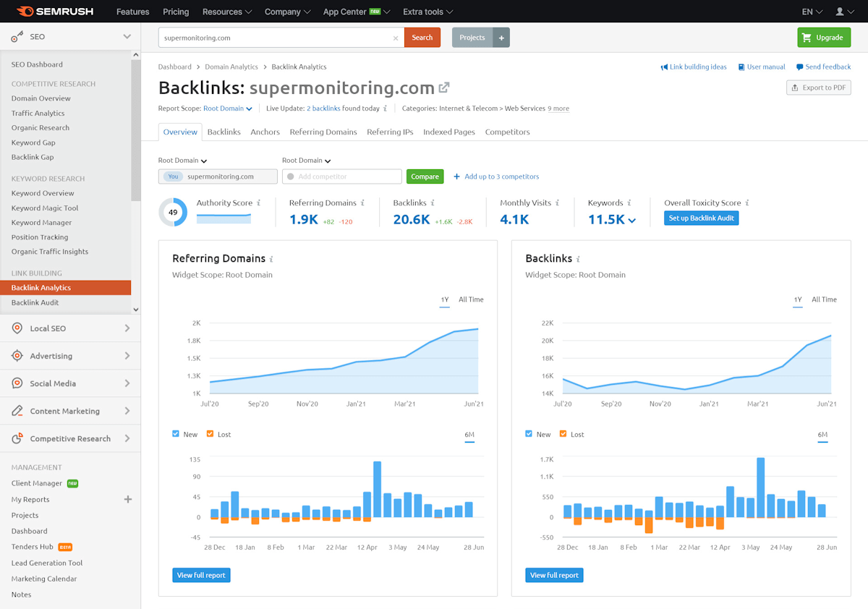Switch to Indexed Pages tab

(x=449, y=132)
